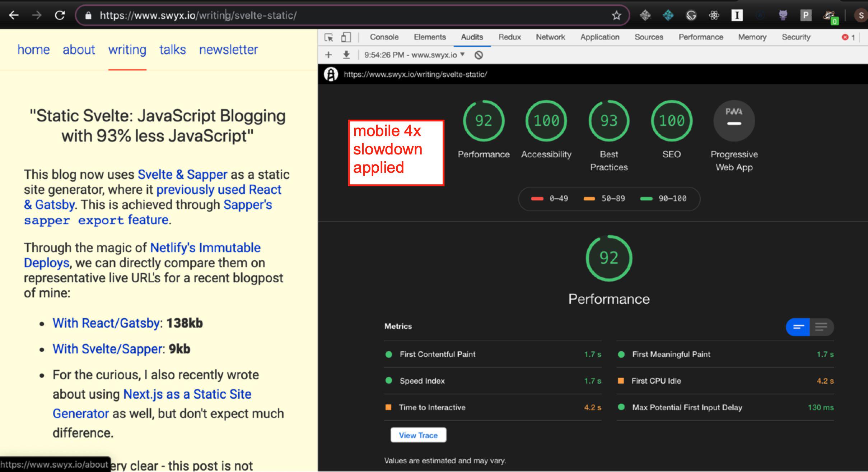Activate the inspect element picker icon
The height and width of the screenshot is (472, 868).
[x=328, y=37]
